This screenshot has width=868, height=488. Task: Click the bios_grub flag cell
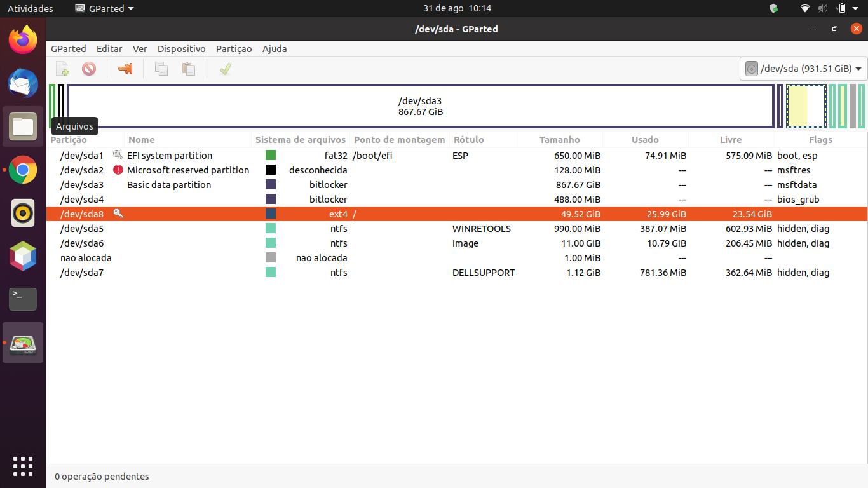(798, 199)
